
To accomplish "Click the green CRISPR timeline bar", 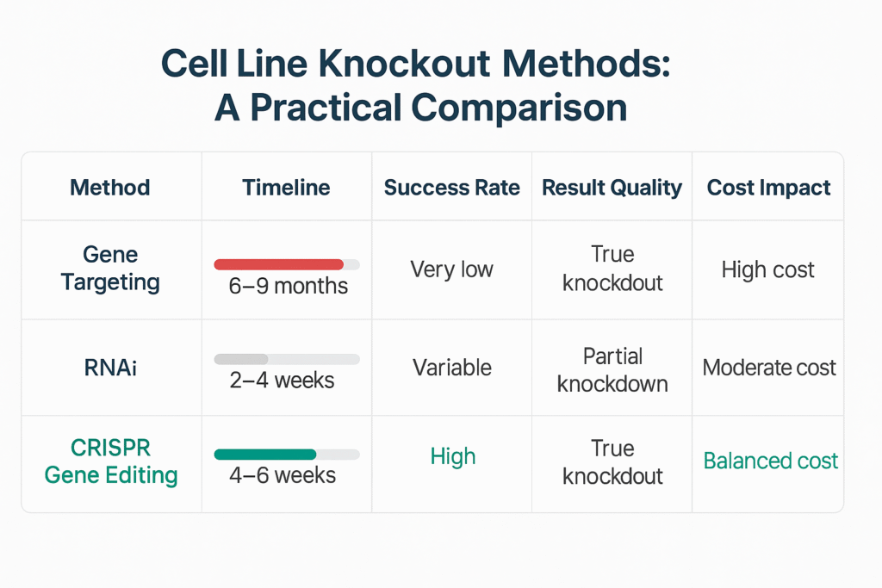I will click(265, 454).
